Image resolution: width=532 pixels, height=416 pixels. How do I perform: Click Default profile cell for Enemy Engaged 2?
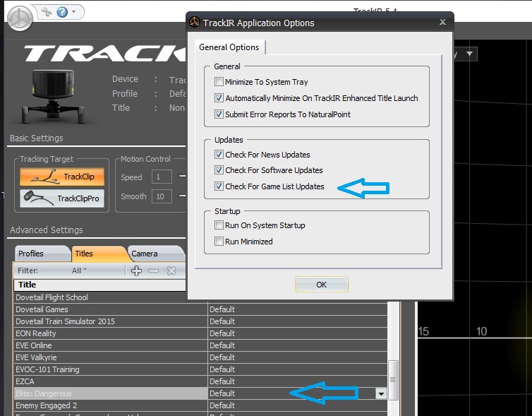[298, 405]
